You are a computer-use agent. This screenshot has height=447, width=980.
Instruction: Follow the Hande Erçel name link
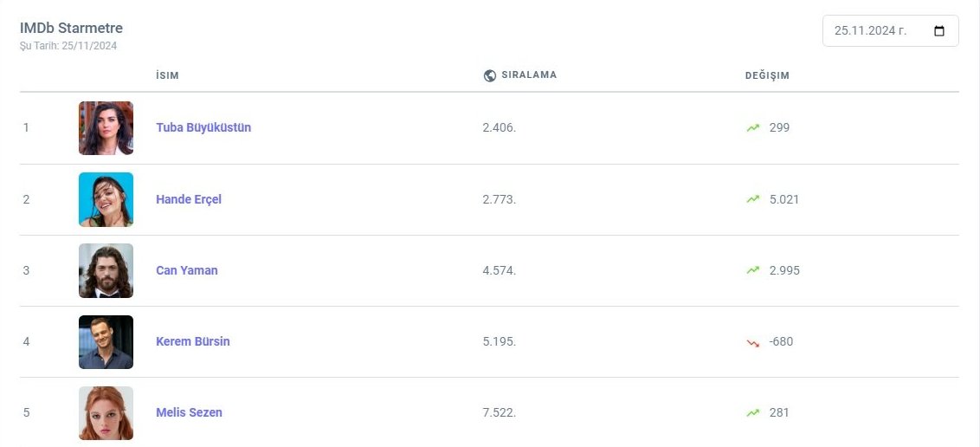click(189, 199)
